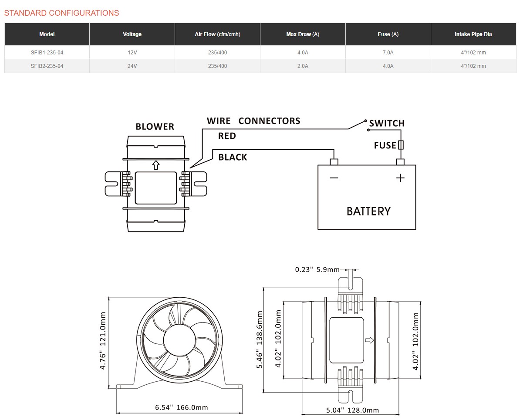Click the 12V voltage cell

point(132,53)
